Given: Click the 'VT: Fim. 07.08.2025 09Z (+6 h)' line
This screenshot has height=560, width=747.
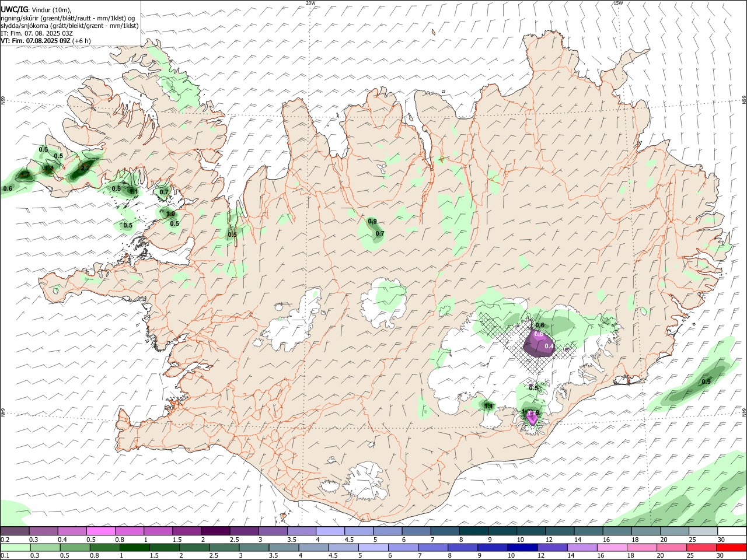Looking at the screenshot, I should (46, 41).
